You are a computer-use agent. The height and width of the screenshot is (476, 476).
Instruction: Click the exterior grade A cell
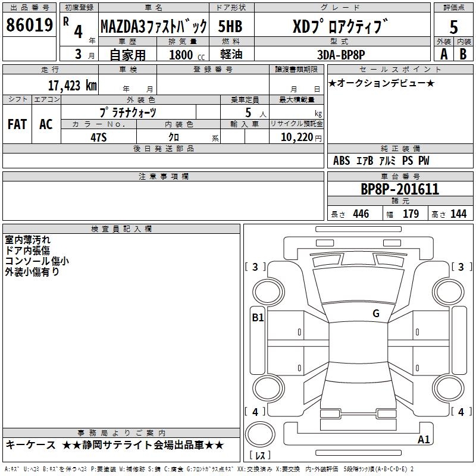[x=444, y=54]
